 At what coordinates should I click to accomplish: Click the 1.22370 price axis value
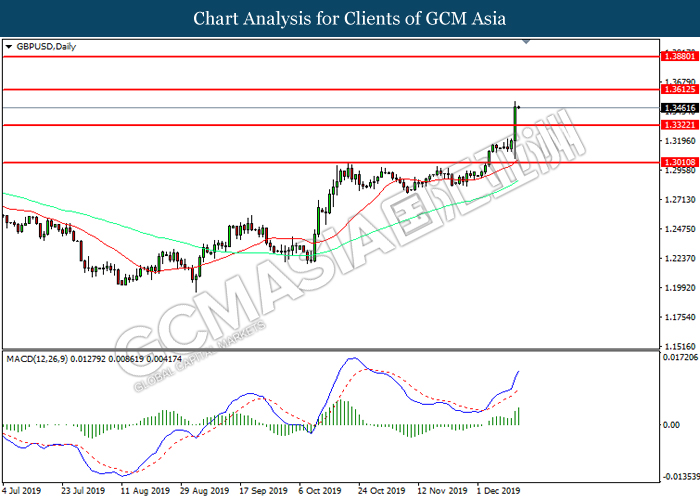(680, 258)
